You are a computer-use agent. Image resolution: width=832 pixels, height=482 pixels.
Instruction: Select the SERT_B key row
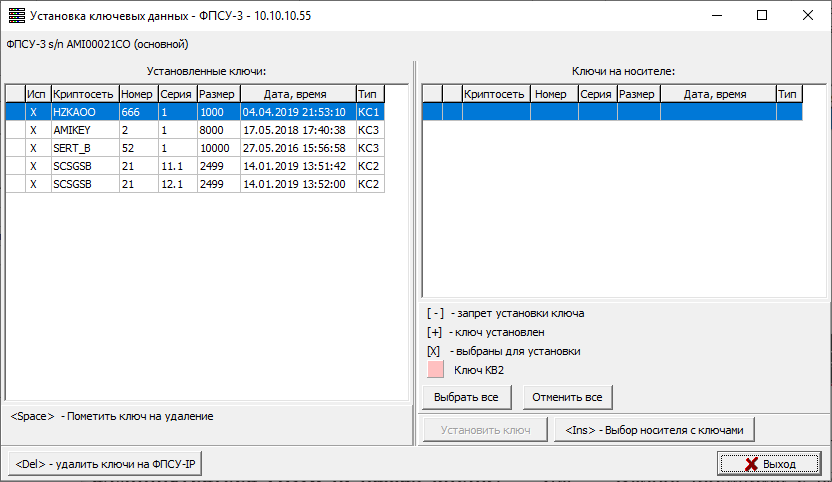coord(84,148)
